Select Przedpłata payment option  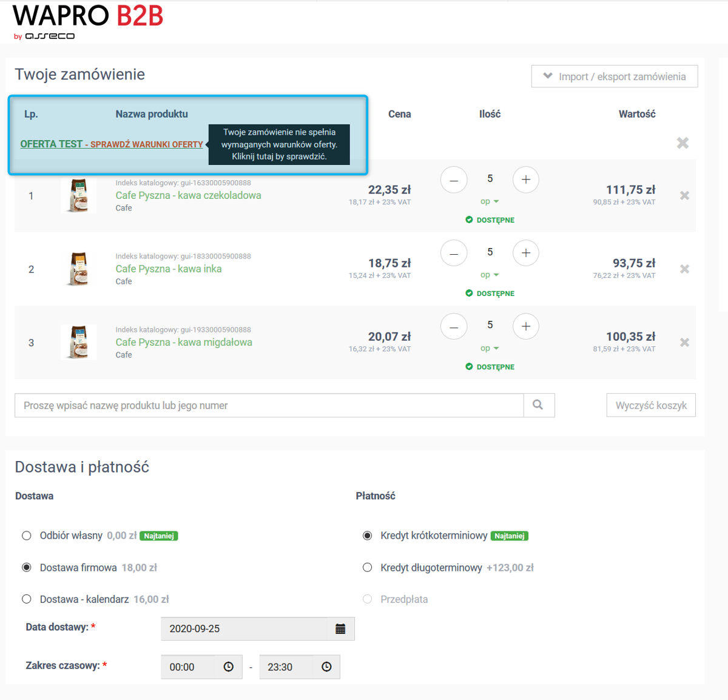[x=367, y=599]
